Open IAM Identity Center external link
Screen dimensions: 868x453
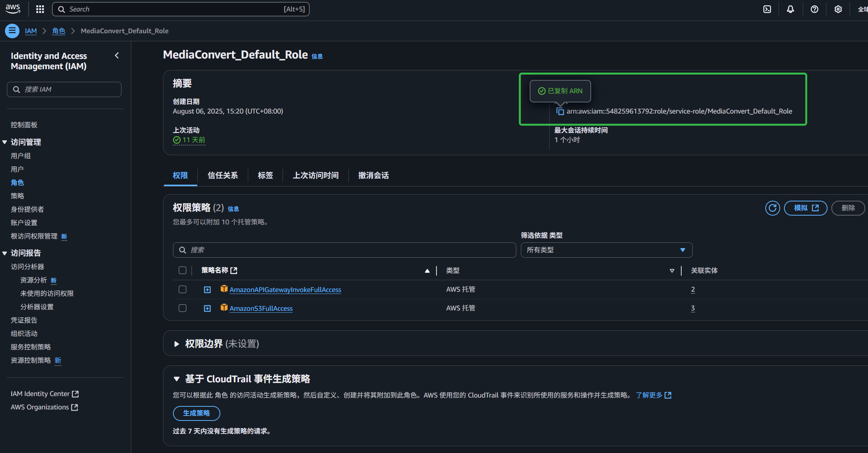pyautogui.click(x=45, y=394)
